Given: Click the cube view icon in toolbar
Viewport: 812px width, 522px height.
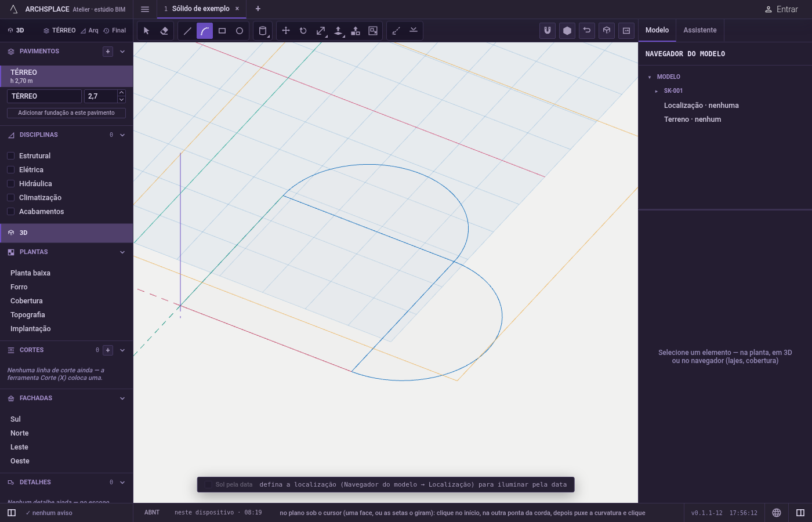Looking at the screenshot, I should pos(607,31).
